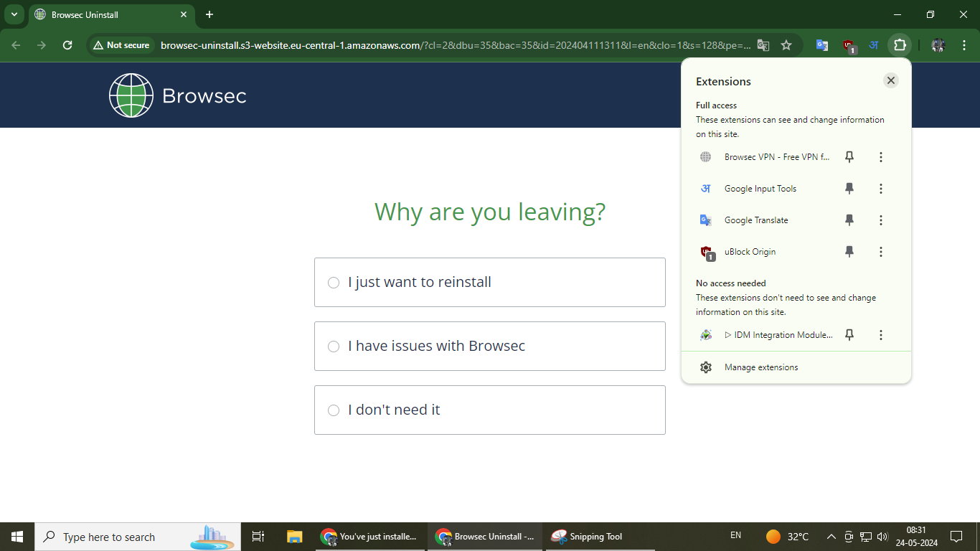980x551 pixels.
Task: Unpin Google Translate from the toolbar
Action: coord(849,220)
